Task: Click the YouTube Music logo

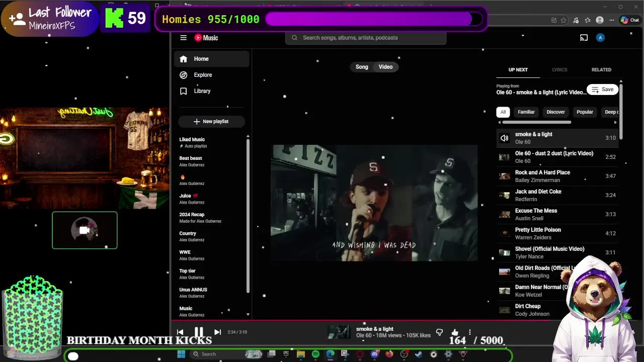Action: coord(206,38)
